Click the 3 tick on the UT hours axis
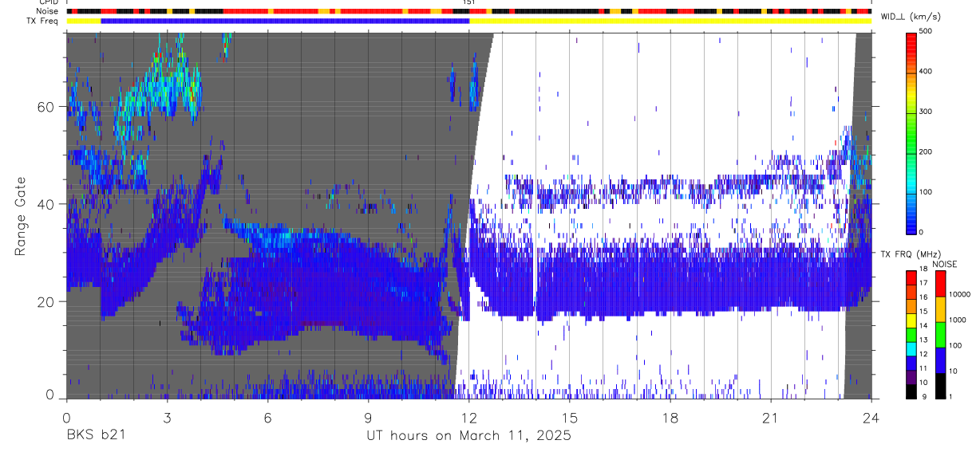The height and width of the screenshot is (452, 980). pyautogui.click(x=167, y=417)
